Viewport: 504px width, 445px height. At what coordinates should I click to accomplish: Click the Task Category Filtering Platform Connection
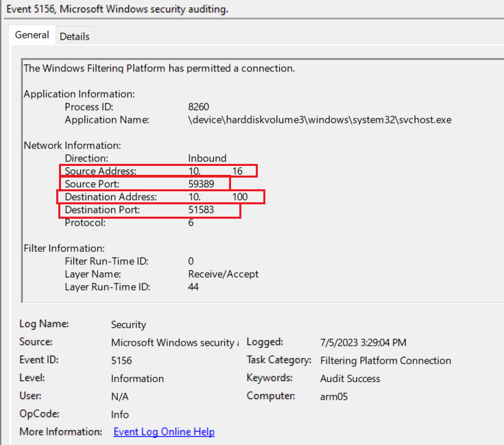(385, 361)
